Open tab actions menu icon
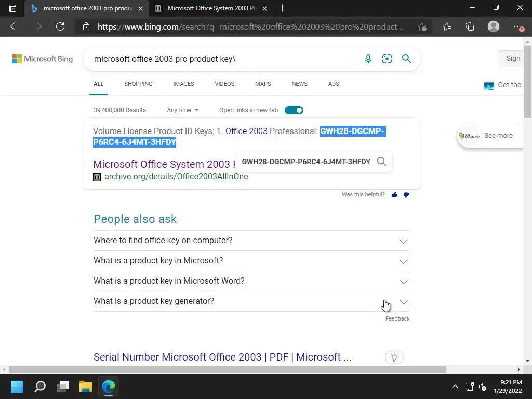Viewport: 532px width, 399px height. pos(12,8)
